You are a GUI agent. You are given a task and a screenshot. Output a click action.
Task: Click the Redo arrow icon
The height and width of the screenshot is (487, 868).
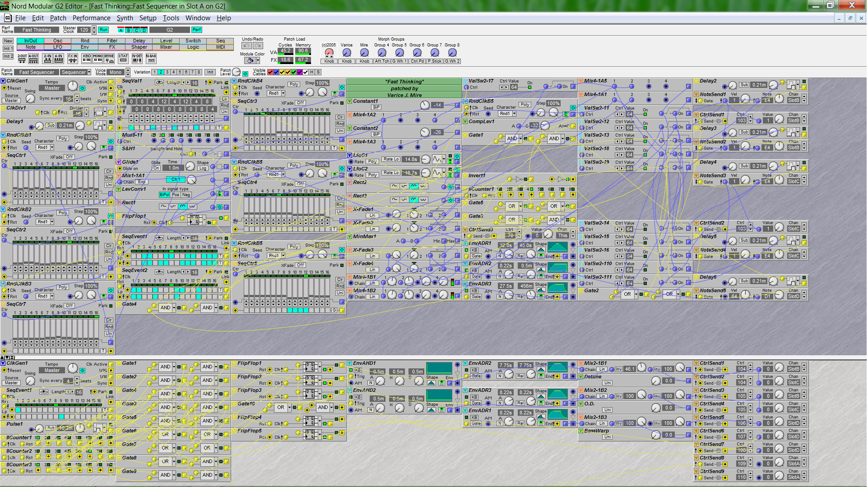(258, 46)
